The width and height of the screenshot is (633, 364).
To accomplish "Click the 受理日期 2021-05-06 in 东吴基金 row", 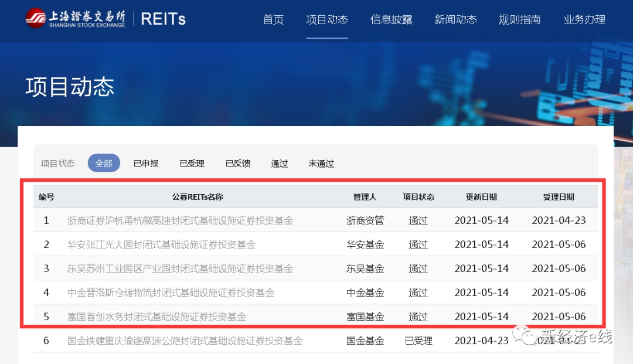I will click(x=559, y=268).
